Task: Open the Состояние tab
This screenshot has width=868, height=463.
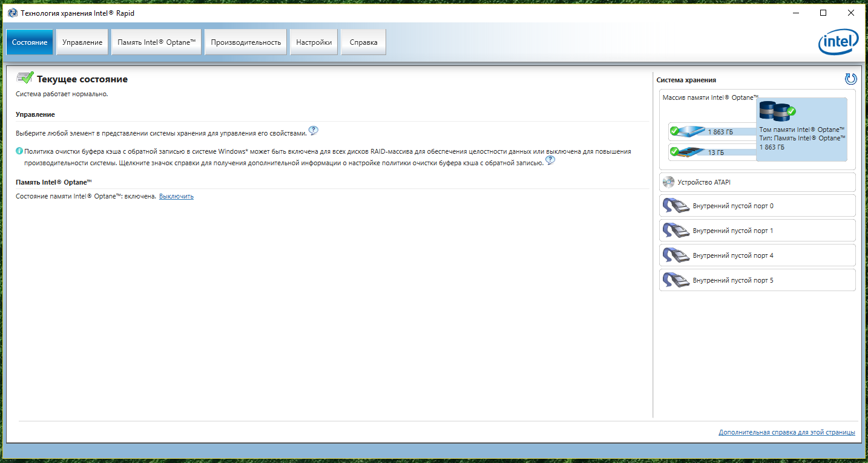Action: click(30, 42)
